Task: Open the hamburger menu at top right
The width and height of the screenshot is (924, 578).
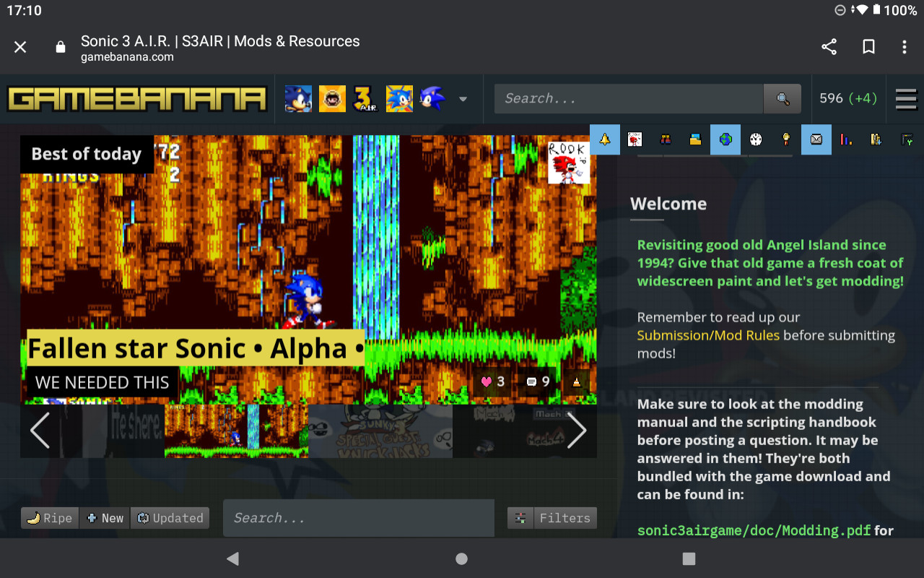Action: click(905, 99)
